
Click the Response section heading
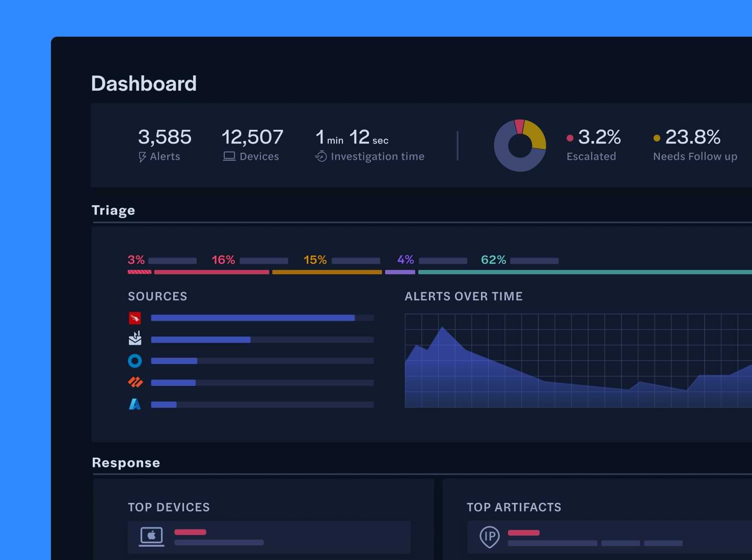click(x=126, y=463)
